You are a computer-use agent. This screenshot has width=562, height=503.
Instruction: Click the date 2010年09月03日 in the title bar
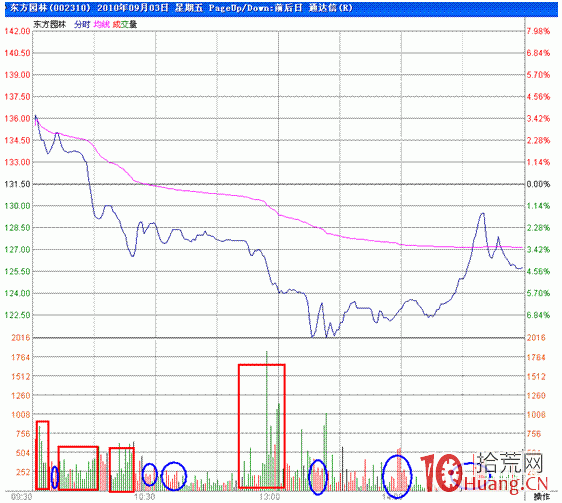pyautogui.click(x=133, y=8)
